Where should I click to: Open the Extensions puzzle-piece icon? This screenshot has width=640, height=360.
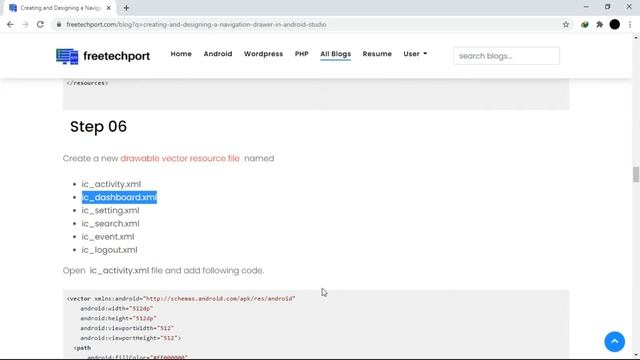pyautogui.click(x=600, y=24)
